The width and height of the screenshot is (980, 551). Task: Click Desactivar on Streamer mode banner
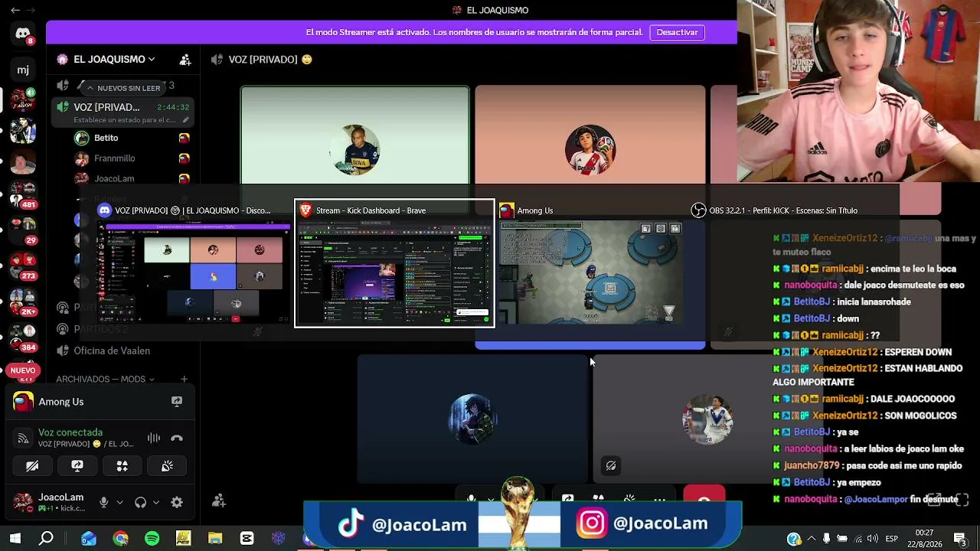pyautogui.click(x=677, y=32)
